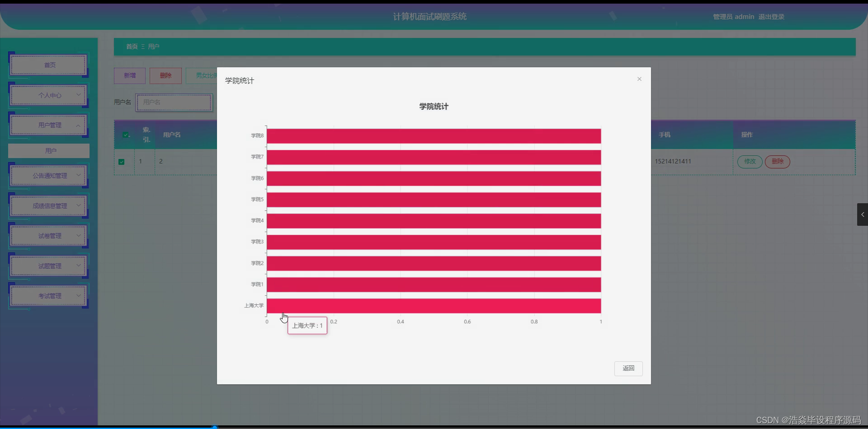
Task: Open 首页 from the sidebar
Action: (48, 65)
